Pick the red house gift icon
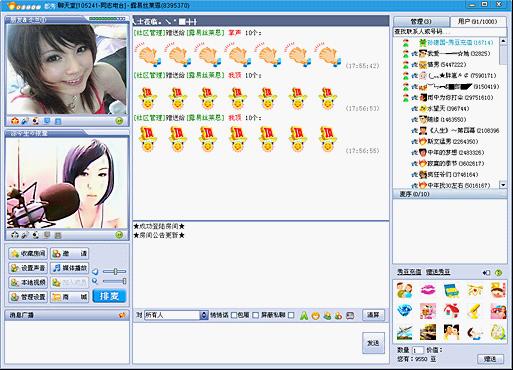Image resolution: width=513 pixels, height=370 pixels. [x=451, y=311]
